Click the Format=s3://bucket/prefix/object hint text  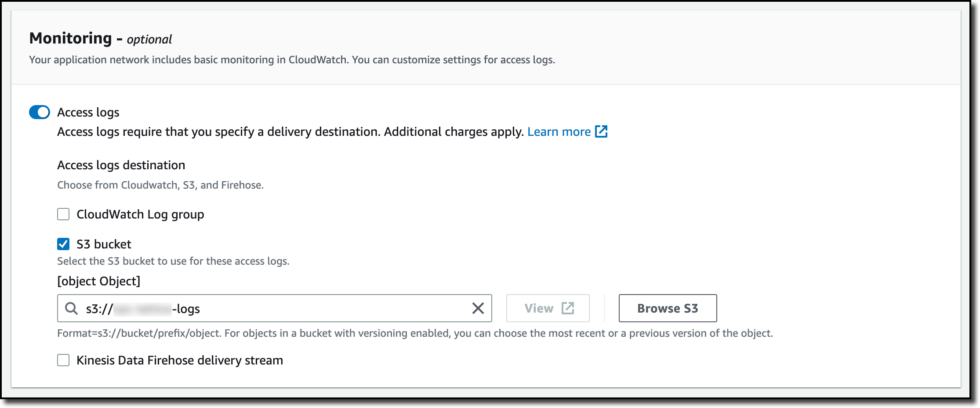pyautogui.click(x=415, y=333)
